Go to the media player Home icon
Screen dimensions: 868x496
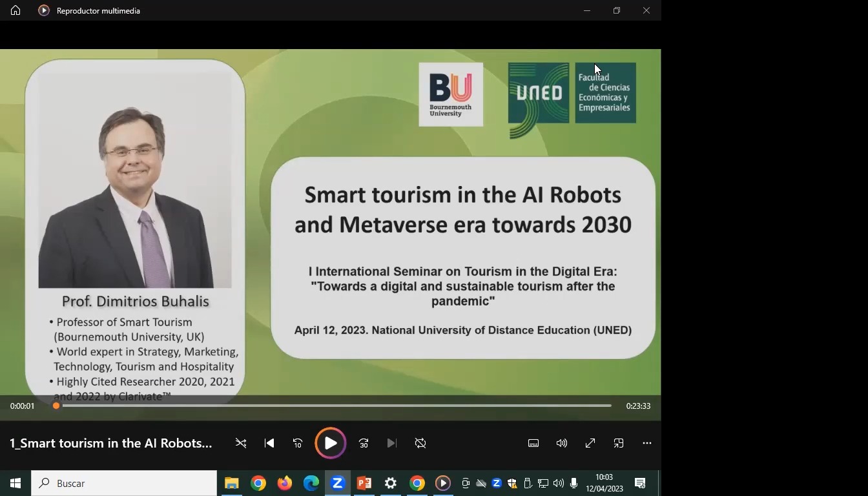tap(15, 10)
